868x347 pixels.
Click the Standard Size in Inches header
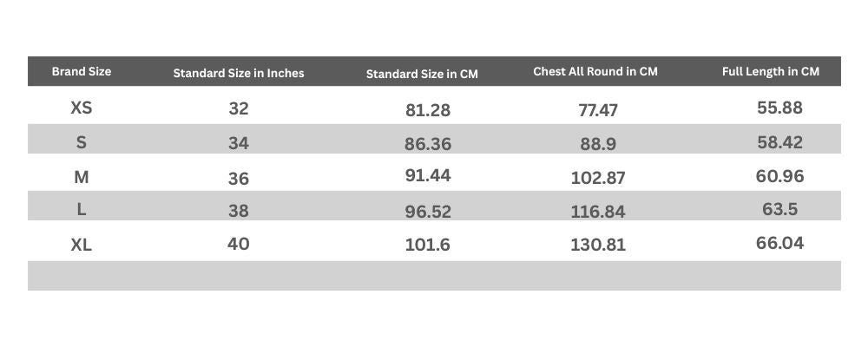[x=239, y=73]
